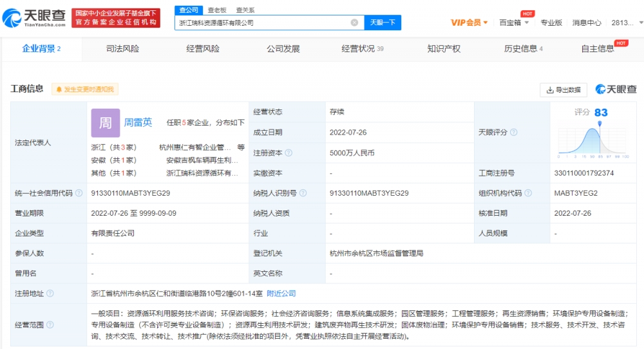This screenshot has height=349, width=644.
Task: Click the 5000万人民币 registered capital value
Action: [352, 153]
